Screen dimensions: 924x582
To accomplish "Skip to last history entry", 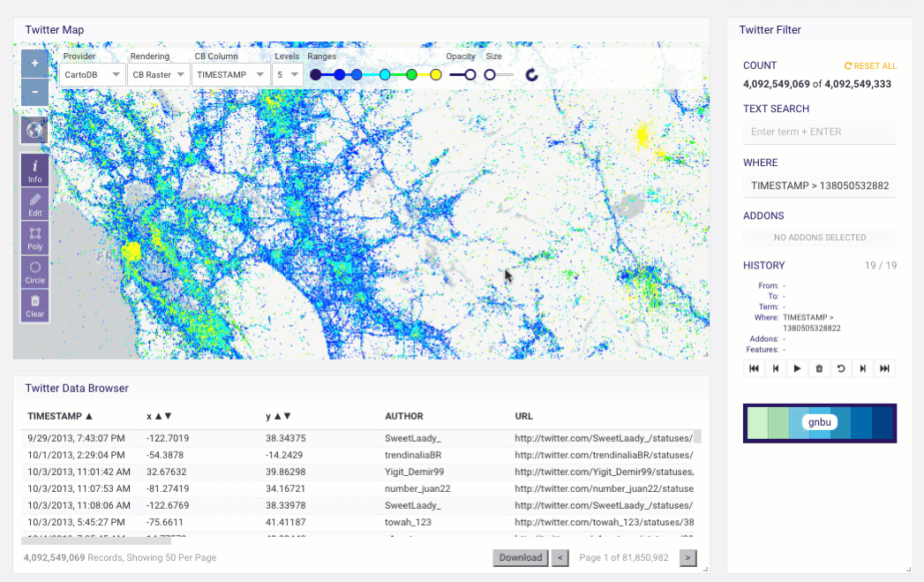I will point(884,368).
